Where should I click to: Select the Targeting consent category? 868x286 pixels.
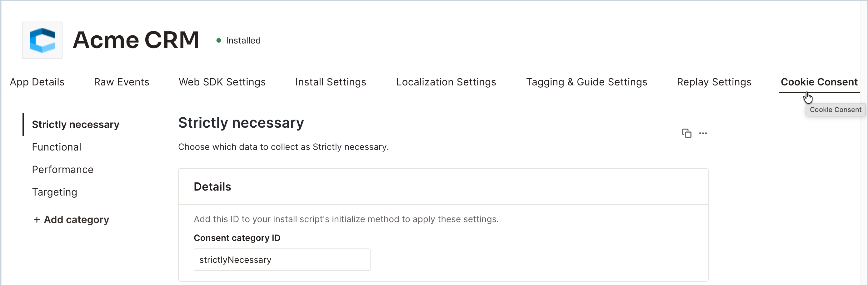coord(55,192)
